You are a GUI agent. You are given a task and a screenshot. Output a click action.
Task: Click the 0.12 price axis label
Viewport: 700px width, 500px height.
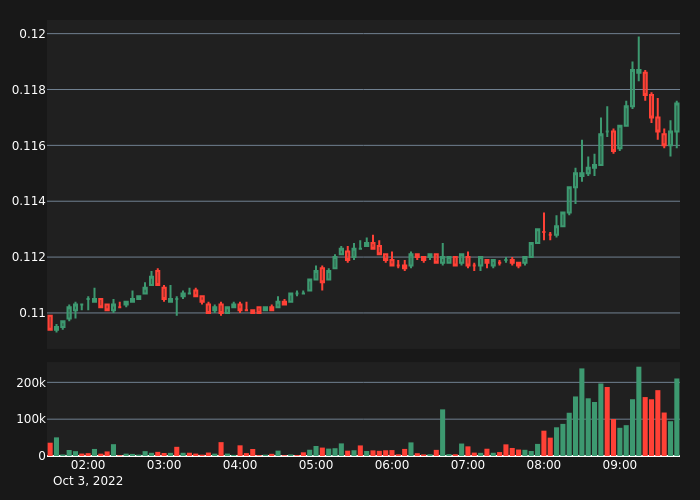[33, 33]
